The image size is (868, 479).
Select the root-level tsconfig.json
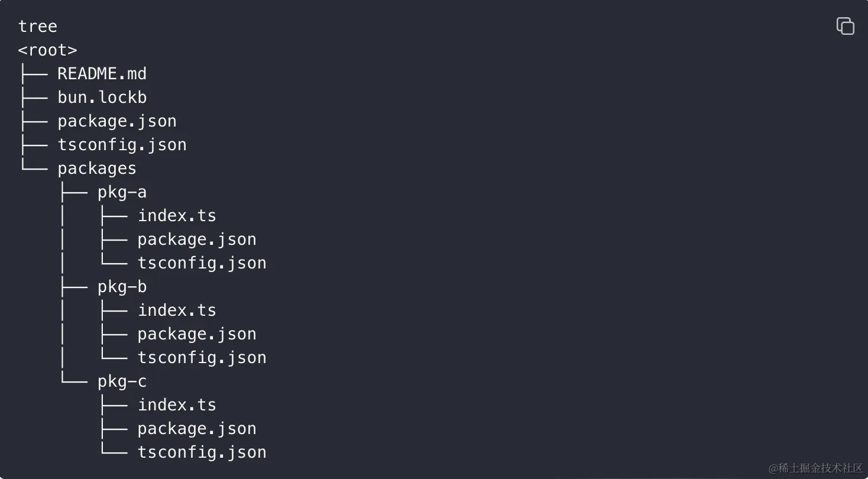(122, 145)
